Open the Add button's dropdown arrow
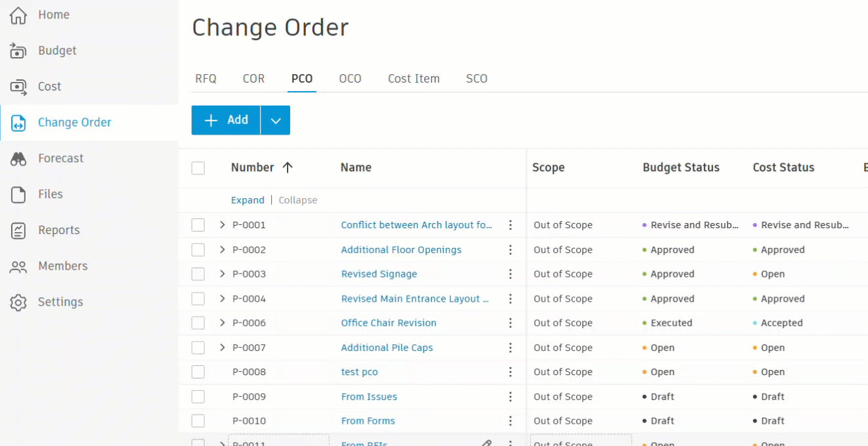The height and width of the screenshot is (446, 868). pyautogui.click(x=275, y=120)
